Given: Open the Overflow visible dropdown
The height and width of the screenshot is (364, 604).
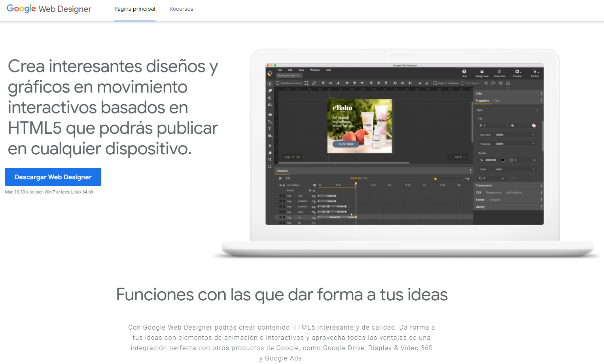Looking at the screenshot, I should 508,135.
